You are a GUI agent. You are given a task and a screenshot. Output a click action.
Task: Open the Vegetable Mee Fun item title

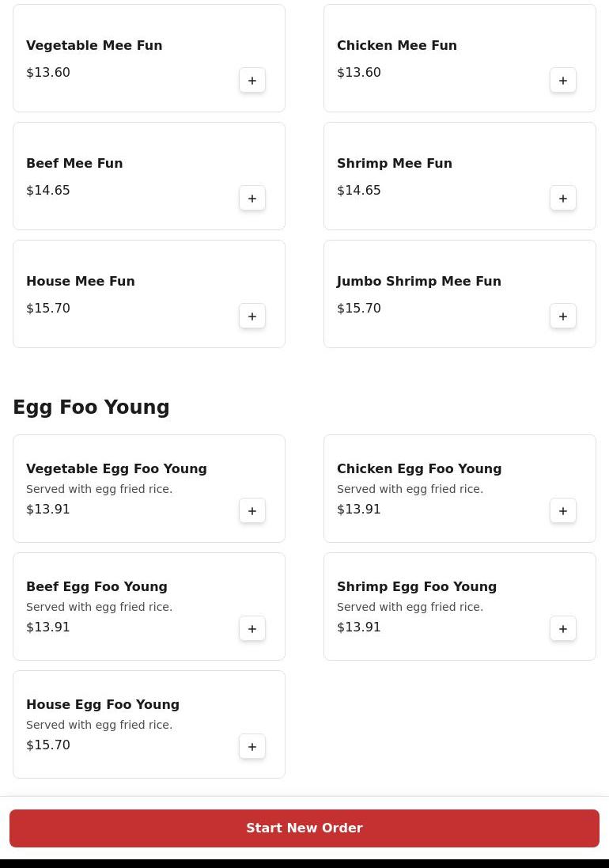pyautogui.click(x=94, y=46)
